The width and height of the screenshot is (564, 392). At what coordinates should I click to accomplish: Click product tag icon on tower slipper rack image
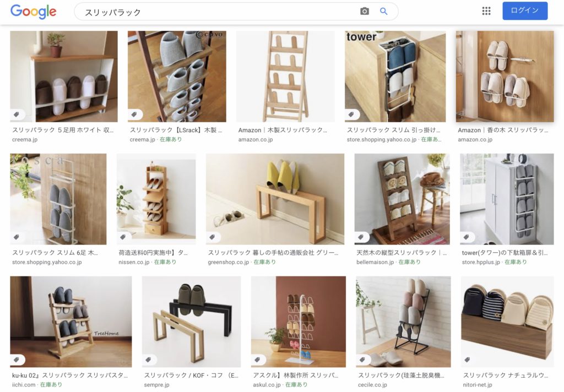[351, 115]
